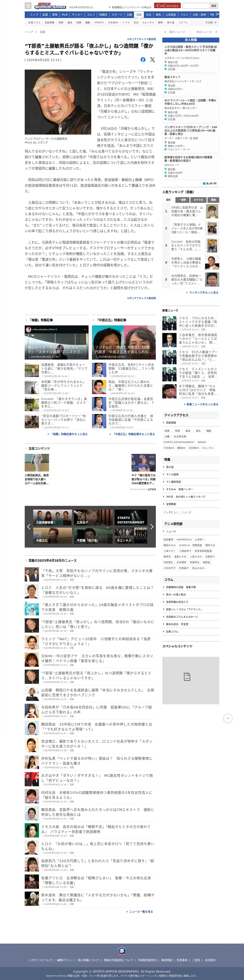Screen dimensions: 244x980
Task: Open 「千鳥」大悟 news article
Action: point(97,573)
